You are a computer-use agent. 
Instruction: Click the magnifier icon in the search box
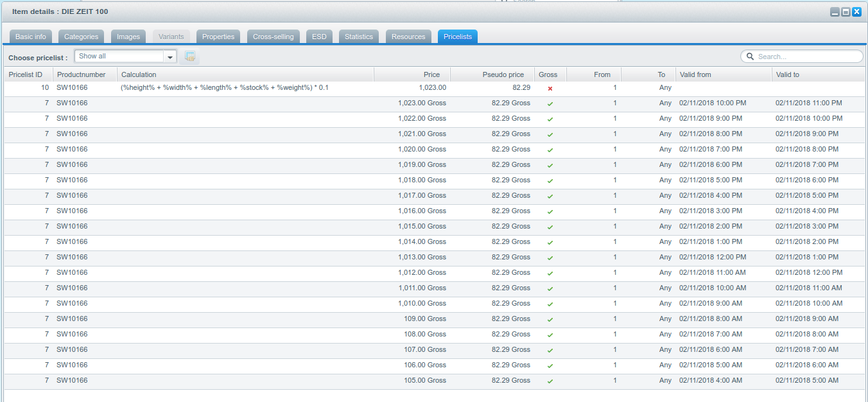750,57
